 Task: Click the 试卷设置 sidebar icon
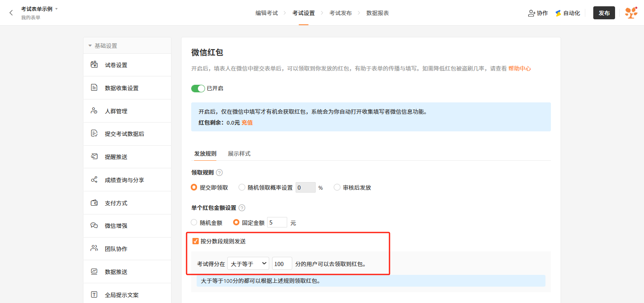(x=94, y=65)
